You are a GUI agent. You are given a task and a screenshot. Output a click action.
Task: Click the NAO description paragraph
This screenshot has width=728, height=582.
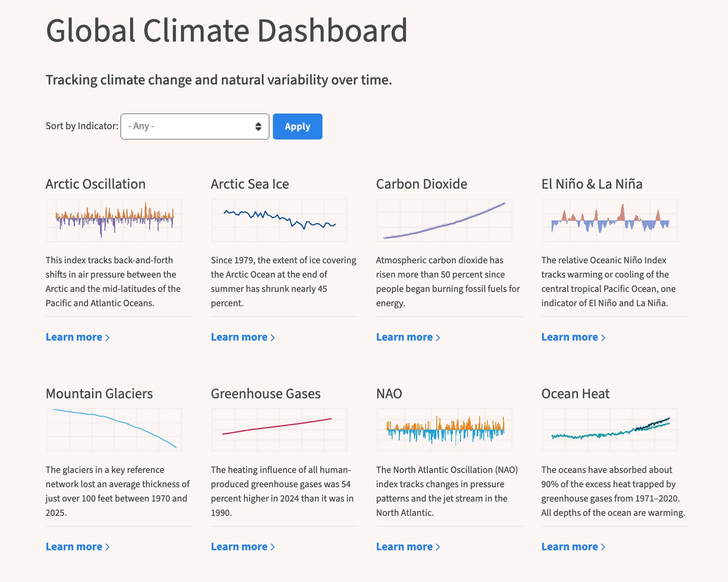[x=447, y=491]
